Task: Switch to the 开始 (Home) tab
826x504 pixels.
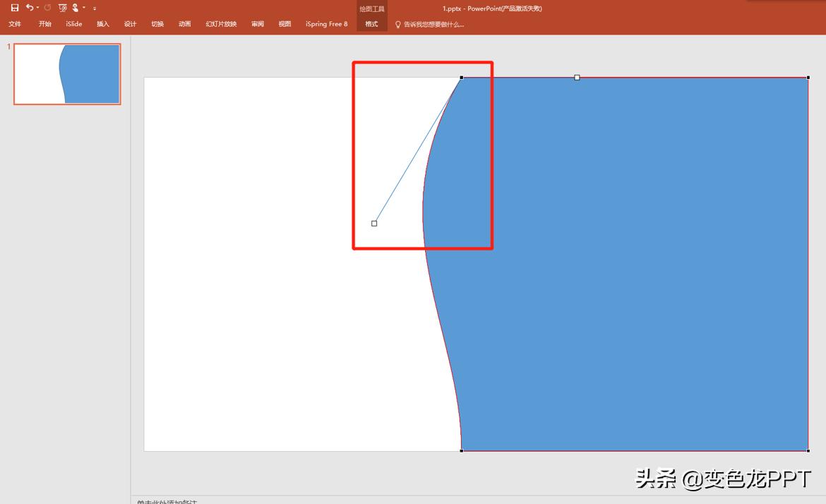Action: pyautogui.click(x=44, y=24)
